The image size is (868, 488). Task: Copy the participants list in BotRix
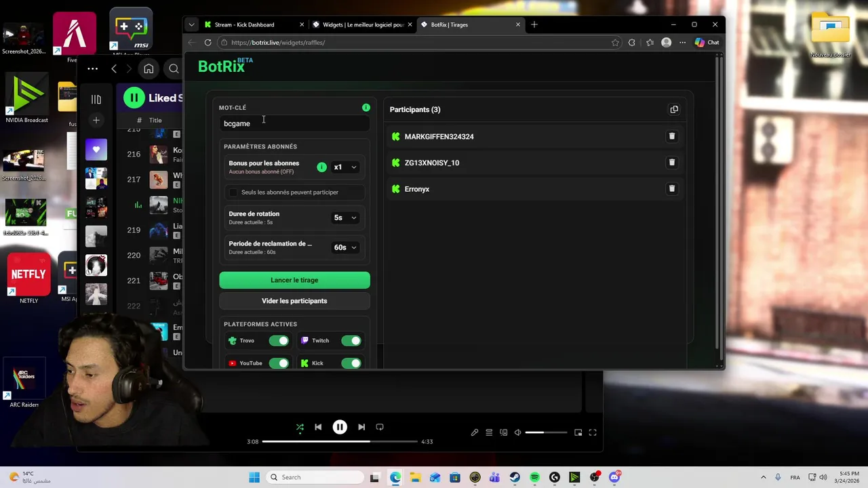(x=674, y=109)
